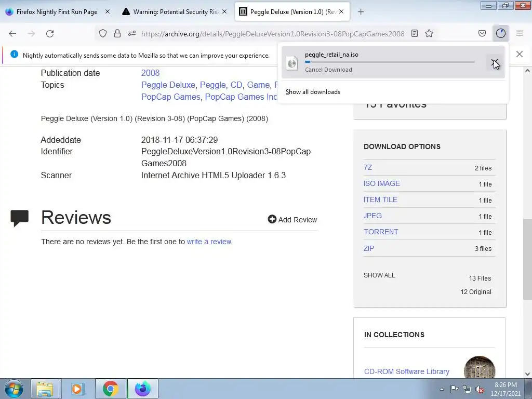Image resolution: width=532 pixels, height=399 pixels.
Task: Download the JPEG option
Action: coord(373,216)
